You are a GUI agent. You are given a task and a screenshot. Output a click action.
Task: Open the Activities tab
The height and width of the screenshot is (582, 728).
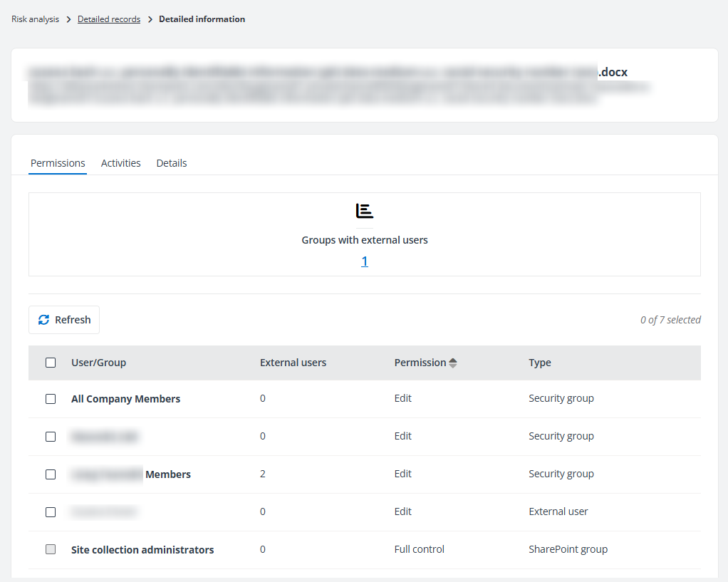(x=120, y=163)
